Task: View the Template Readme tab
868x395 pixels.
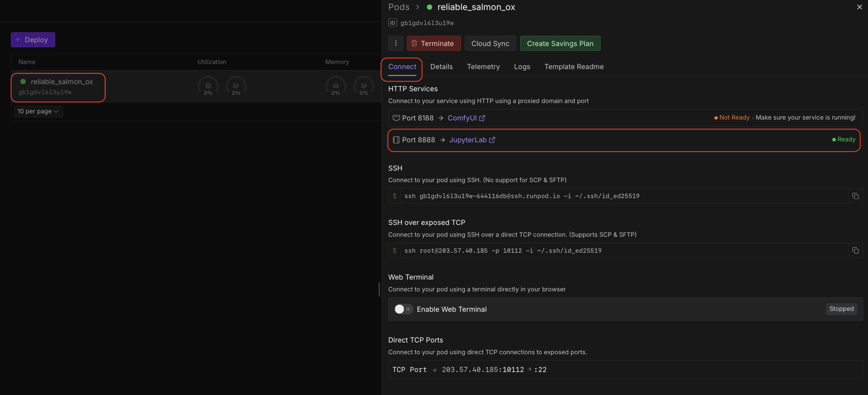Action: 574,67
